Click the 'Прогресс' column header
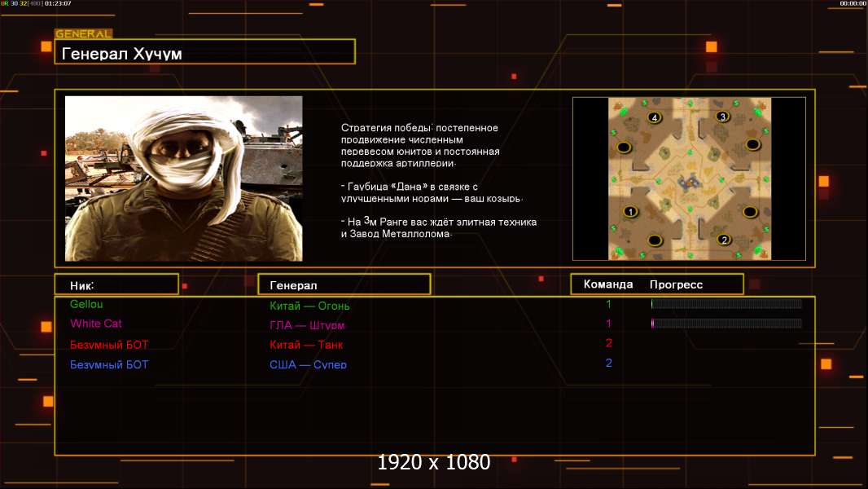This screenshot has height=489, width=868. click(x=676, y=284)
